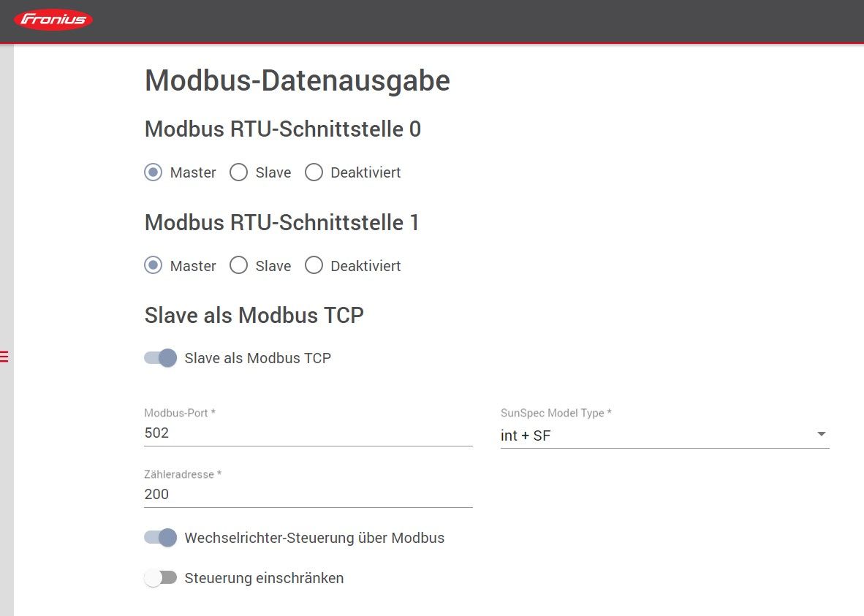Image resolution: width=864 pixels, height=616 pixels.
Task: Click the Modbus RTU-Schnittstelle 0 heading
Action: point(282,129)
